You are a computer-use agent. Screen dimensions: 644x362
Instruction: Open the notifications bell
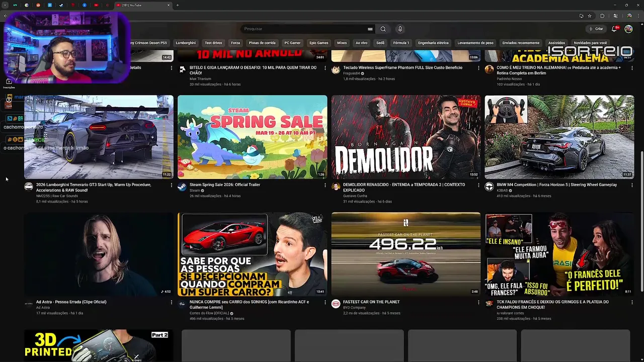pyautogui.click(x=614, y=29)
